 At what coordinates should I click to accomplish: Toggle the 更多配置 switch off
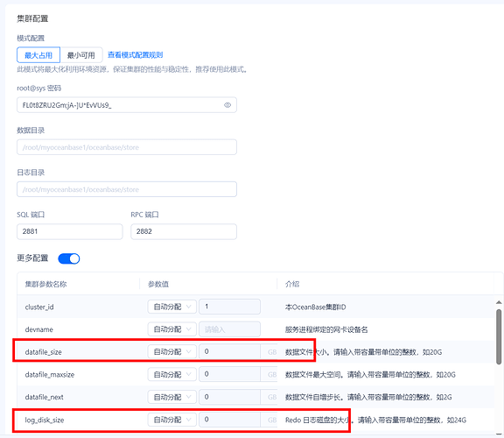point(69,258)
